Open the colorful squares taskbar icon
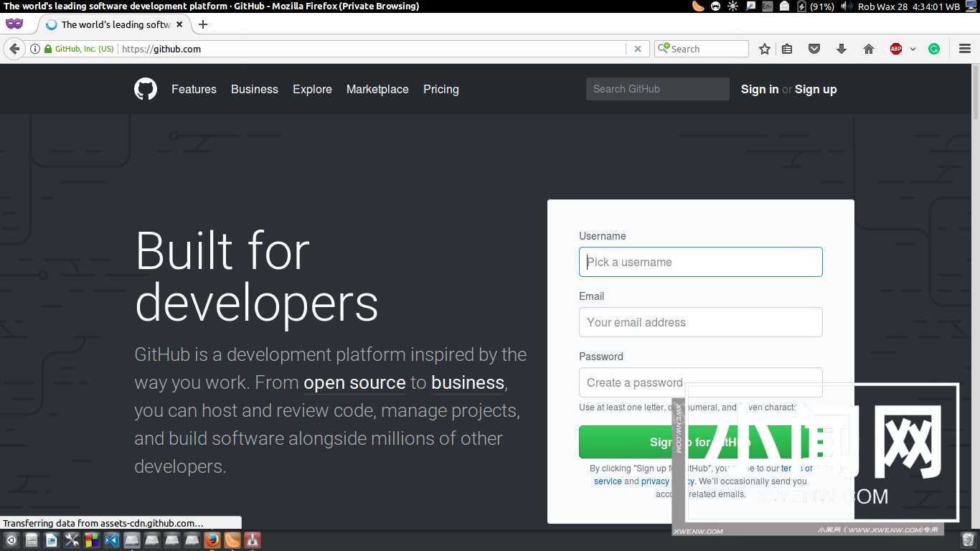The width and height of the screenshot is (980, 551). [92, 540]
